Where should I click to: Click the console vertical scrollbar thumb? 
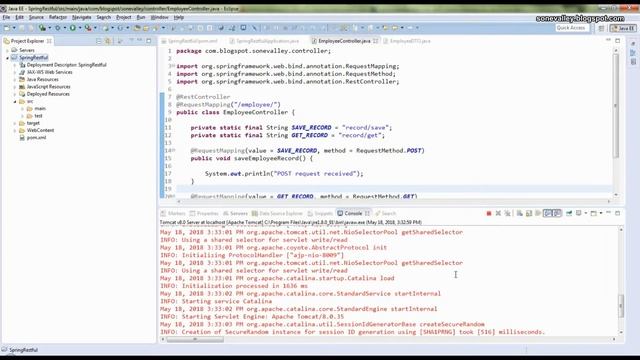621,305
